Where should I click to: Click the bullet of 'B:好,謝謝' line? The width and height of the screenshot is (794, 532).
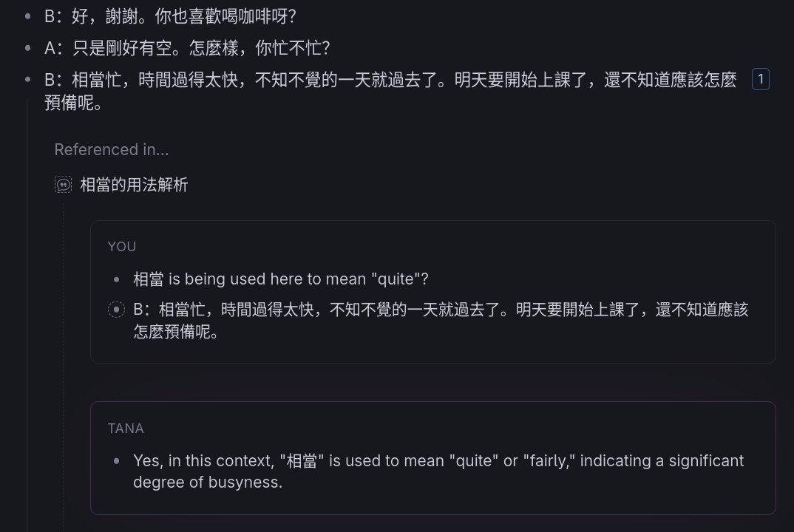[28, 16]
